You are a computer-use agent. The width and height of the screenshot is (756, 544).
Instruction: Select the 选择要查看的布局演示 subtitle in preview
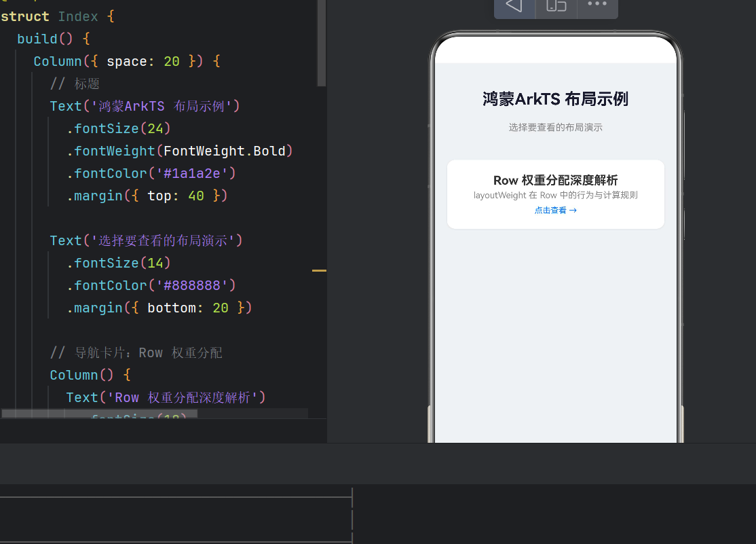(555, 128)
